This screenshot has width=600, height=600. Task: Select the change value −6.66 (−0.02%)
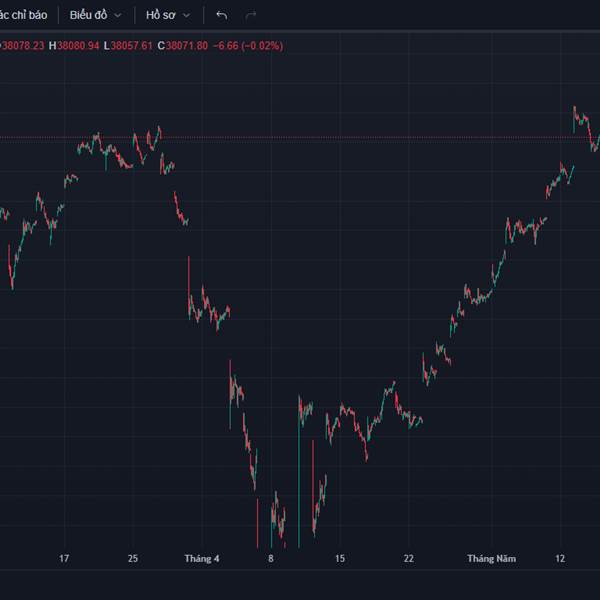point(248,46)
